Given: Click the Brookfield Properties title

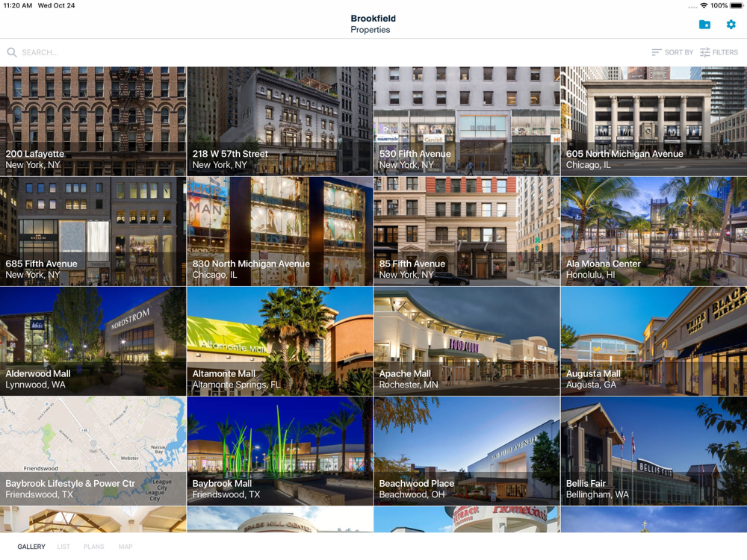Looking at the screenshot, I should [373, 24].
